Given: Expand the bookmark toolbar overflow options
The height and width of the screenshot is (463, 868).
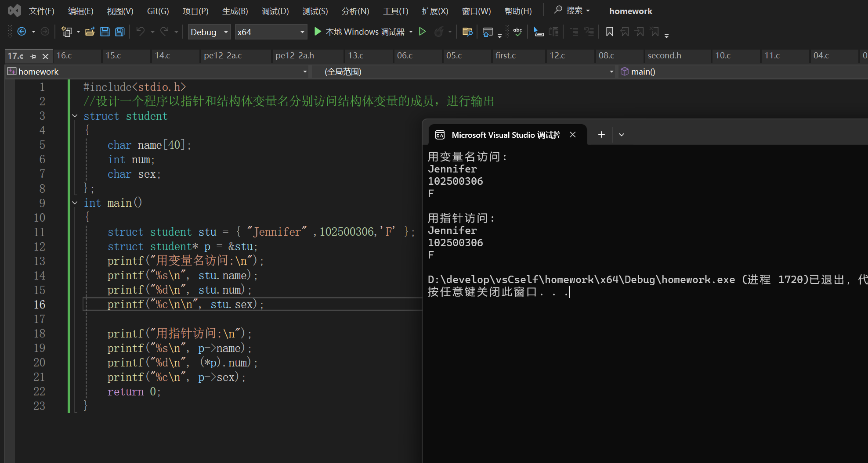Looking at the screenshot, I should coord(666,36).
